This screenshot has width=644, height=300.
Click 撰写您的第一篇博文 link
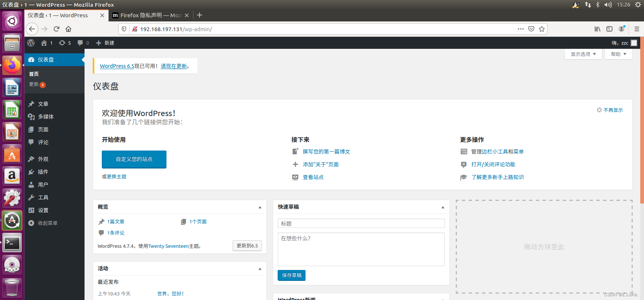point(326,152)
